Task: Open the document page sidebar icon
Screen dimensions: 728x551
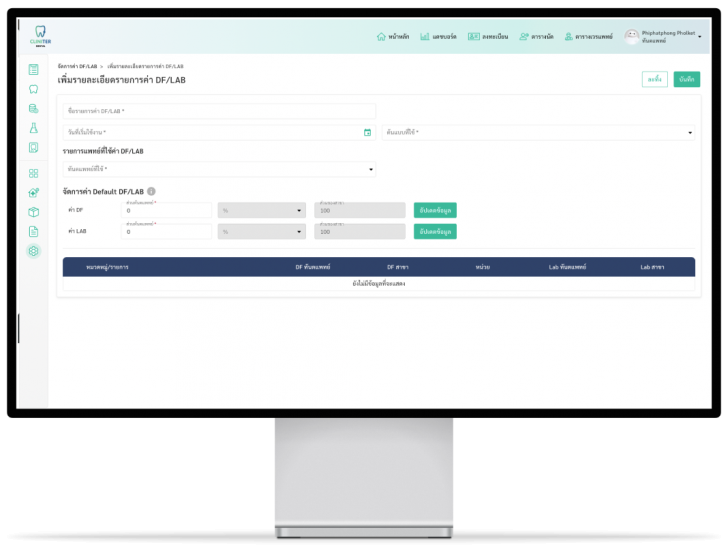Action: 33,232
